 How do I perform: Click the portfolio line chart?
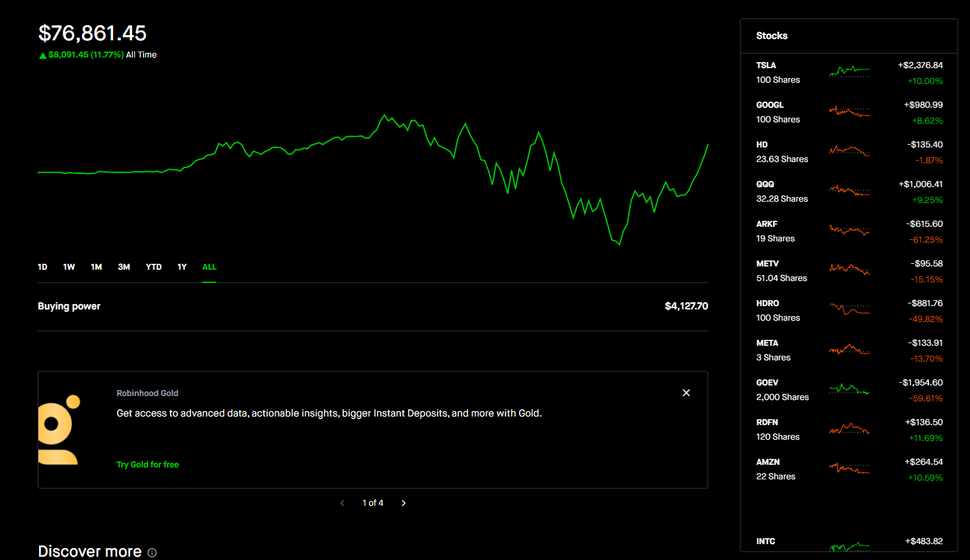[373, 179]
